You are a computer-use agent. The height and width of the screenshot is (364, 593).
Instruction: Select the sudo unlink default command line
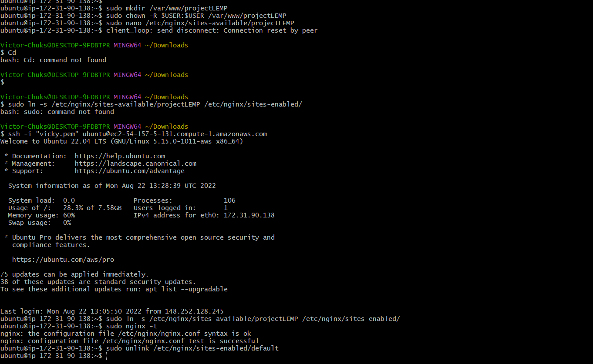click(x=192, y=348)
